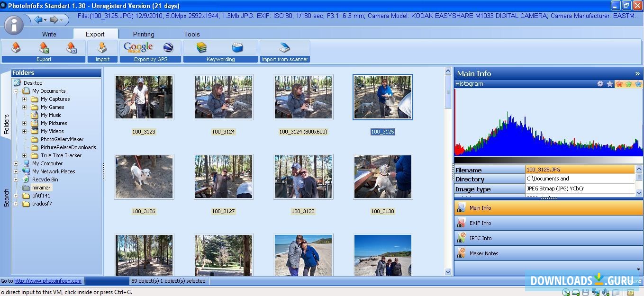
Task: Toggle the red star histogram channel
Action: coord(619,84)
